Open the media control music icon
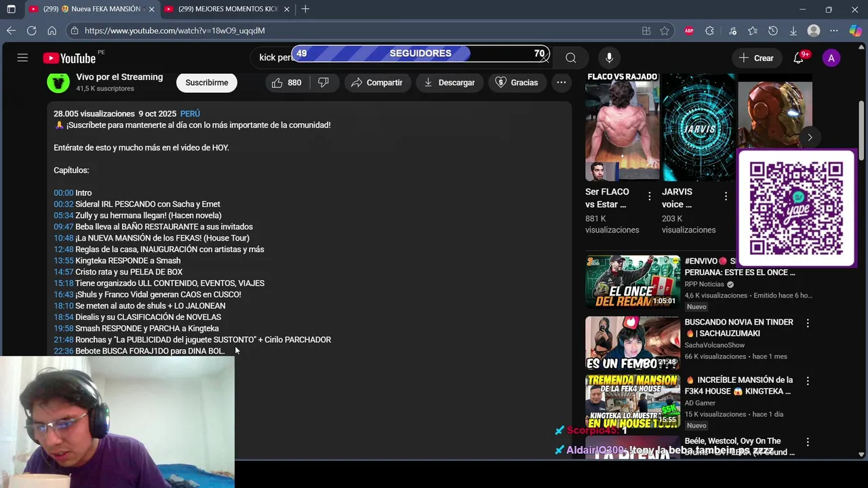 point(732,30)
